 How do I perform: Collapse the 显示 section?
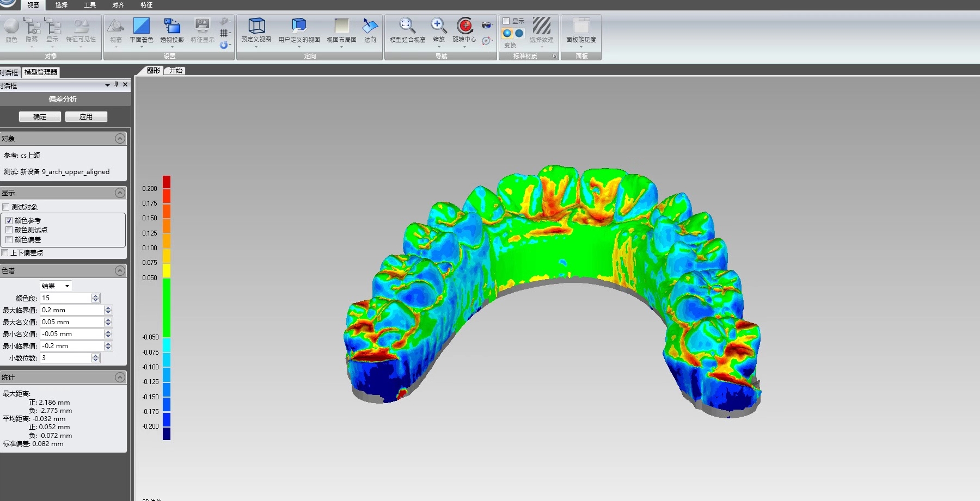tap(120, 193)
